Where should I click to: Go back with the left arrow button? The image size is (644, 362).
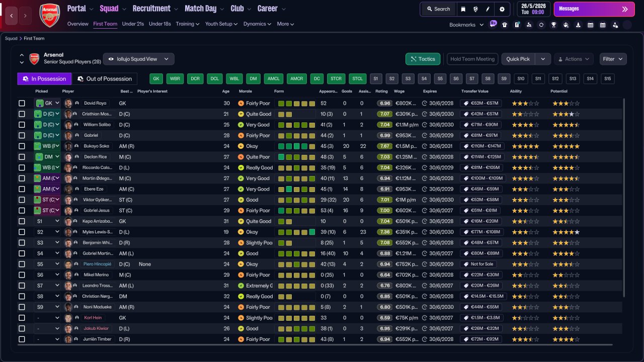(x=12, y=16)
